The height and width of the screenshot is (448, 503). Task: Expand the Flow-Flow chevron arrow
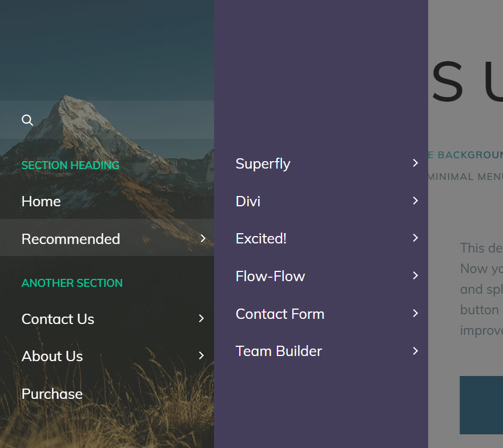click(416, 275)
